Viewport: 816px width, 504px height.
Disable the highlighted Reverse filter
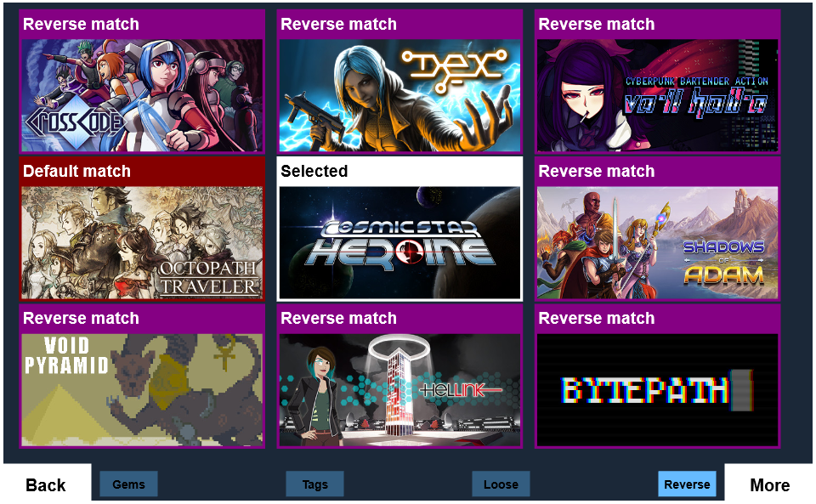(x=687, y=484)
